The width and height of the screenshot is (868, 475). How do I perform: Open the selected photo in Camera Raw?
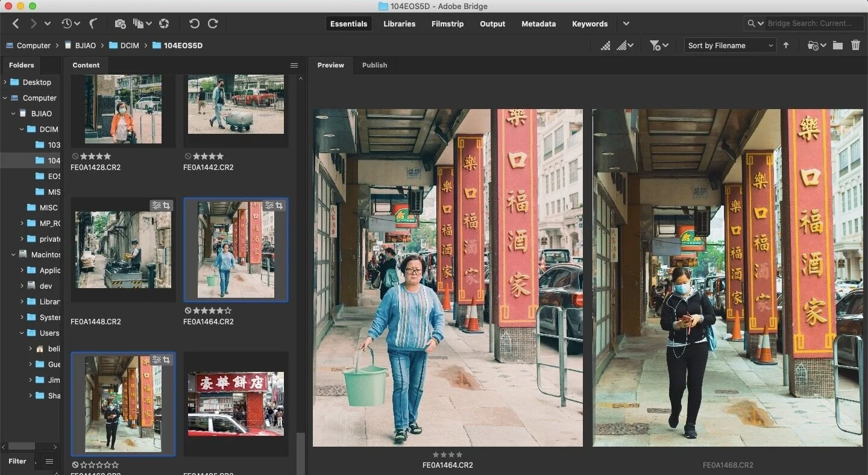pos(164,24)
